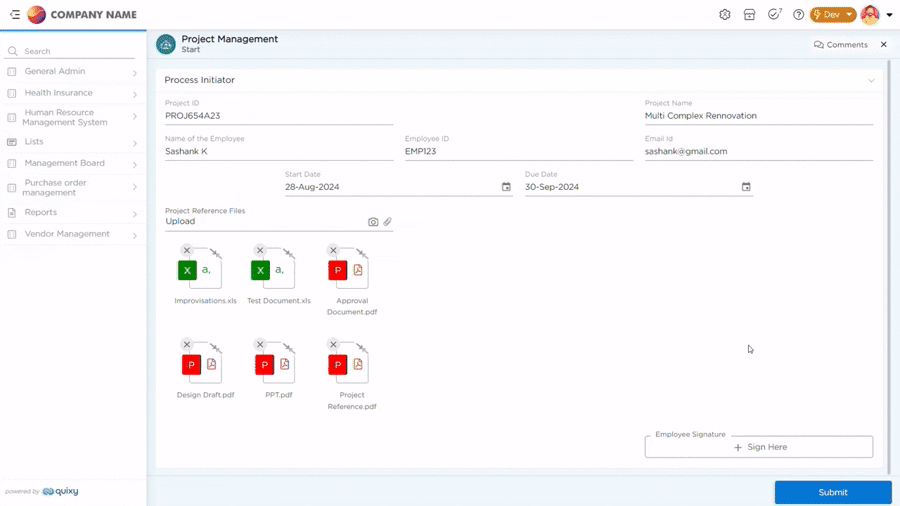Remove the Improvisations.xls file

[187, 250]
